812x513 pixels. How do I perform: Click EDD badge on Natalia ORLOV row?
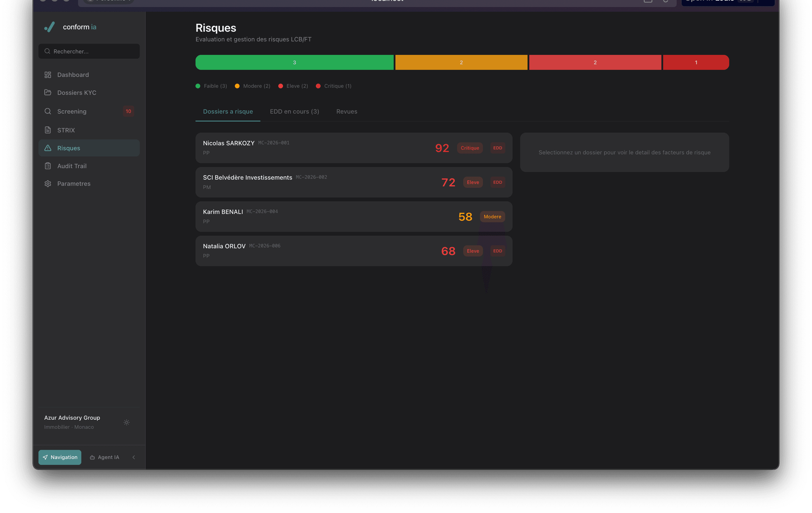497,251
